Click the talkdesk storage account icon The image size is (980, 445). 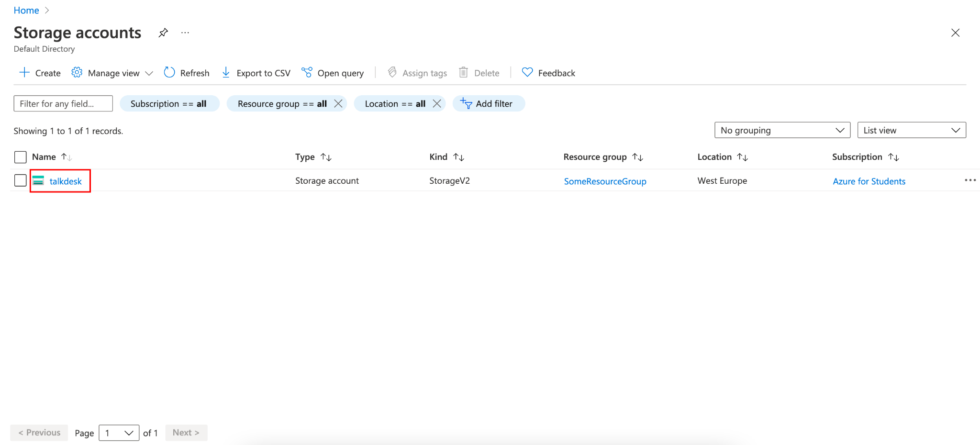(x=38, y=181)
